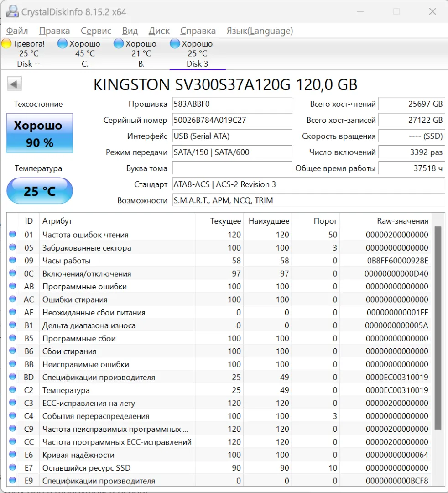Click the Хорошо 90 % health status button
448x493 pixels.
point(40,133)
